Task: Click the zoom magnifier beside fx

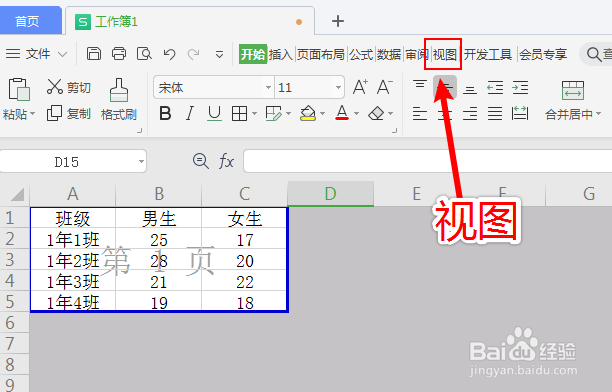Action: tap(201, 161)
